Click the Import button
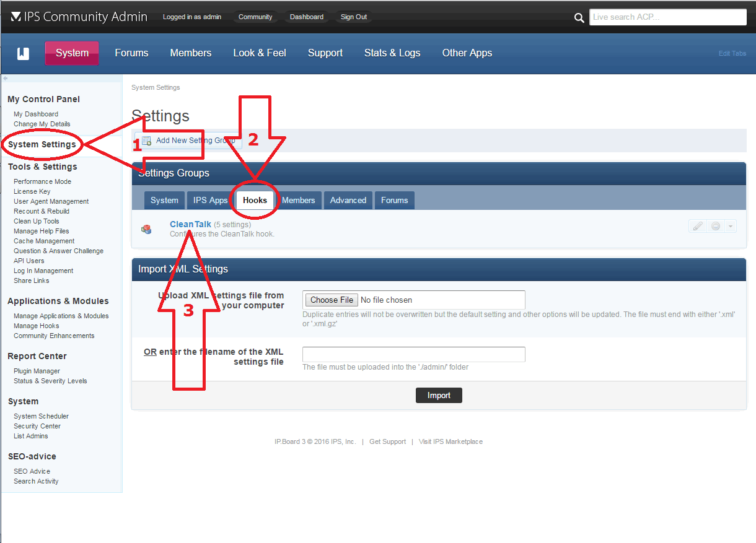Image resolution: width=756 pixels, height=543 pixels. 439,395
